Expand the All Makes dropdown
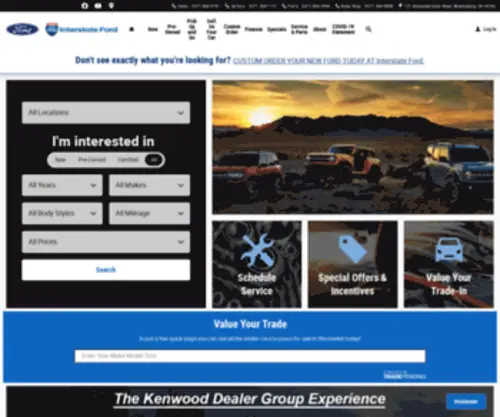 (x=149, y=185)
